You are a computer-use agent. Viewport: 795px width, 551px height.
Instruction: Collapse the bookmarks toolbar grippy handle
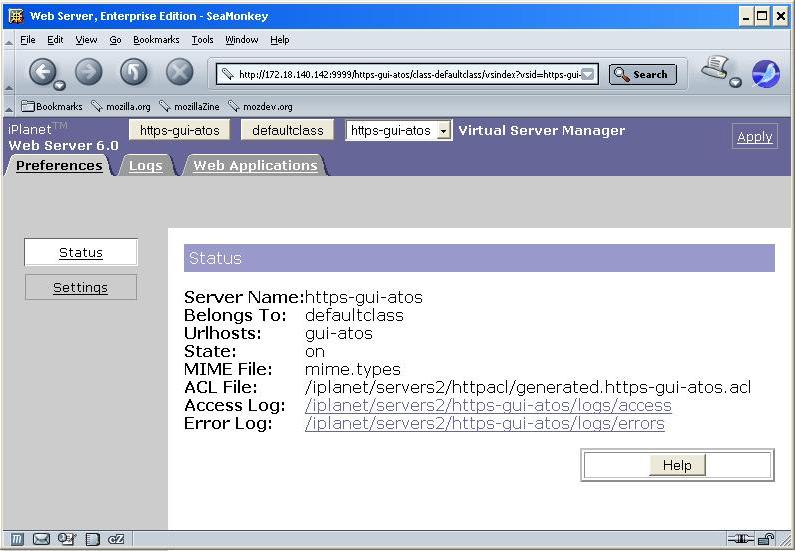(9, 106)
